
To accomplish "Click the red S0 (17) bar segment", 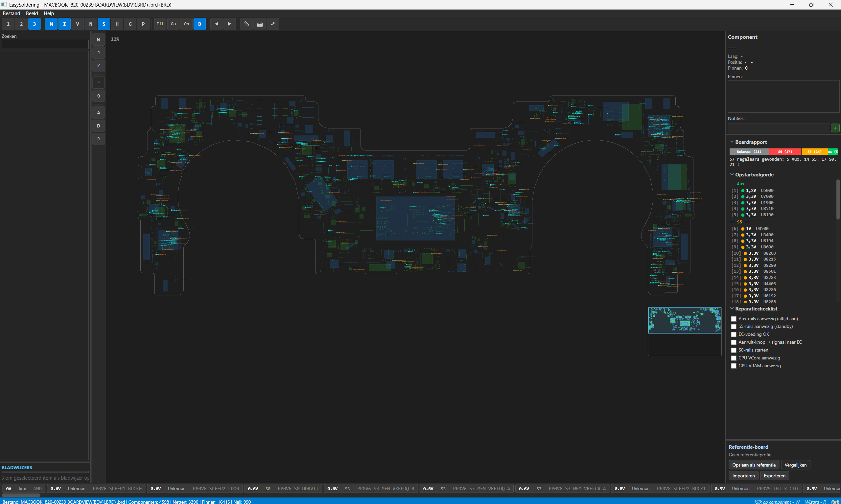I will (784, 151).
